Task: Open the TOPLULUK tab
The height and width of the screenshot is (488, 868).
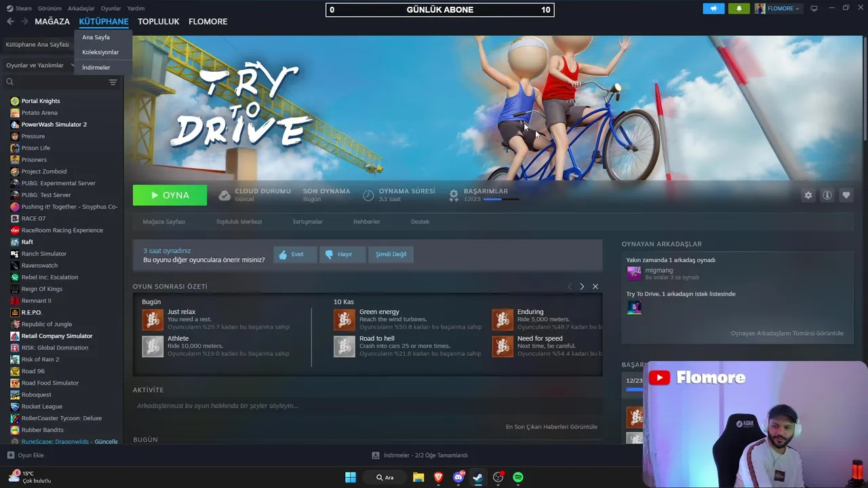Action: click(x=159, y=22)
